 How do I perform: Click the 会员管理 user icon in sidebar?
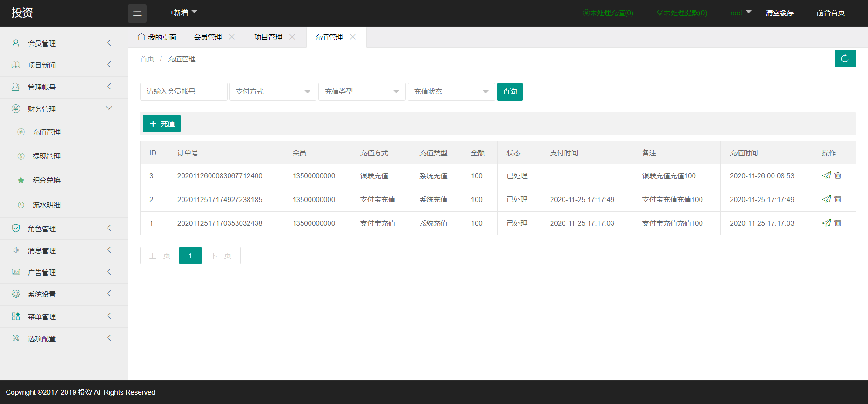pyautogui.click(x=16, y=43)
